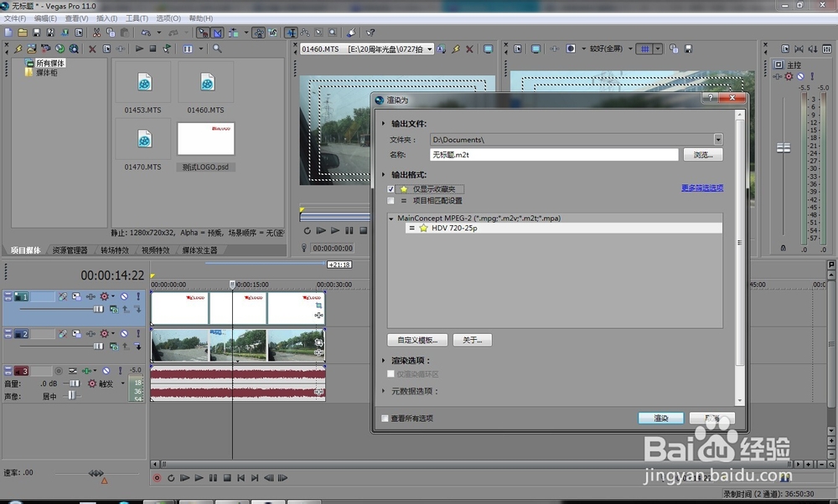The width and height of the screenshot is (838, 504).
Task: Check 查看所有选项 checkbox
Action: (x=385, y=418)
